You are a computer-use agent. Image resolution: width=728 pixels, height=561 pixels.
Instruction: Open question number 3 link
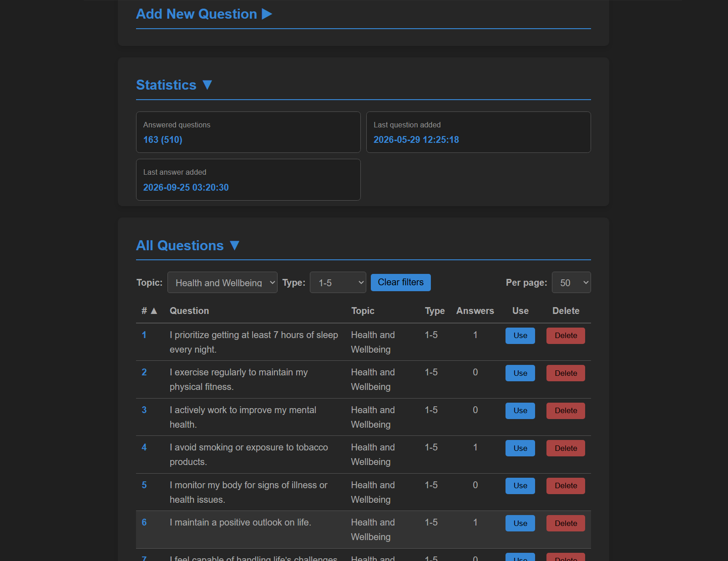point(144,410)
